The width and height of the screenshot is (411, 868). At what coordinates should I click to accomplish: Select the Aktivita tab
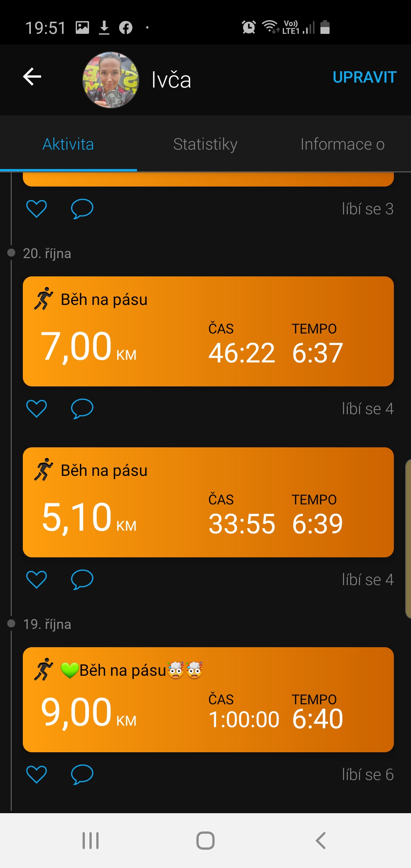(68, 144)
